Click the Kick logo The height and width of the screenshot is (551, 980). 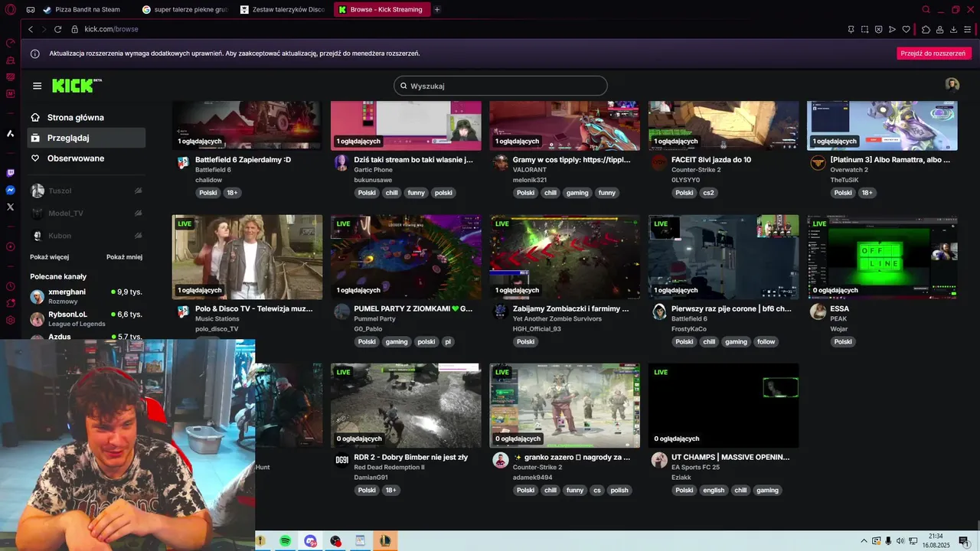click(x=77, y=86)
